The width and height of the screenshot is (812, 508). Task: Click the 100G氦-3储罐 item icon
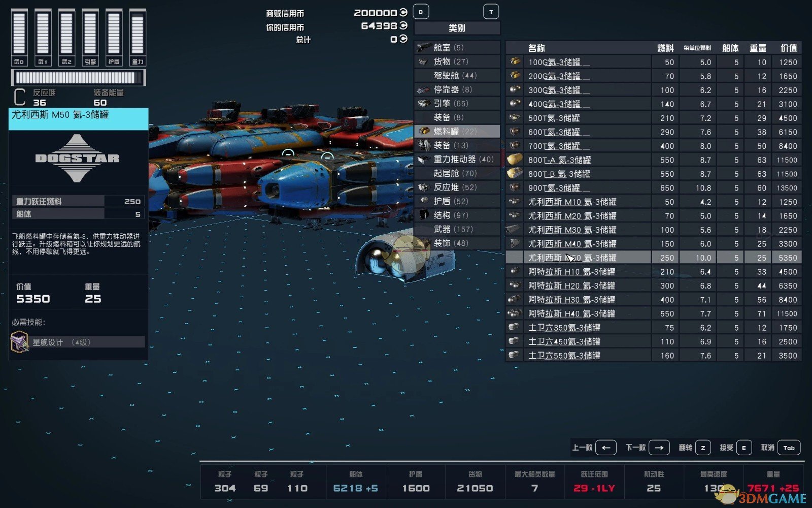515,62
